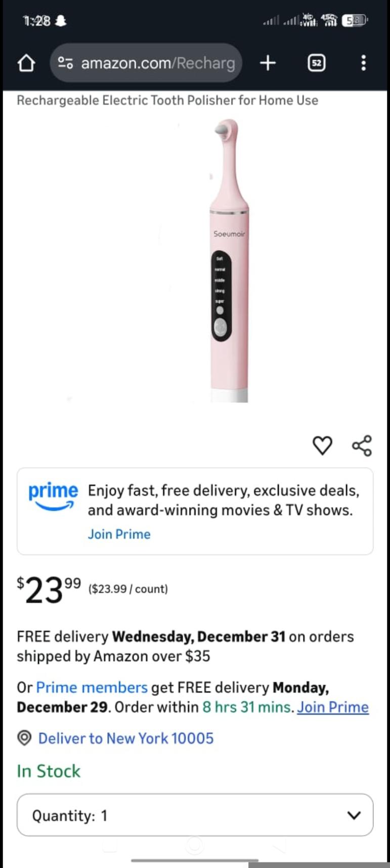Open the Quantity dropdown
The width and height of the screenshot is (390, 868).
point(195,815)
